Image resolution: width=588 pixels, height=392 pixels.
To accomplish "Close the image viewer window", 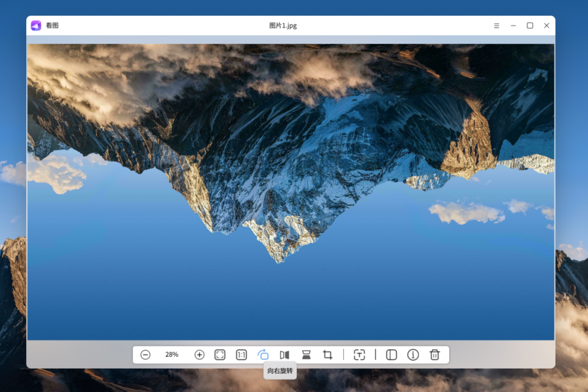I will pos(547,26).
